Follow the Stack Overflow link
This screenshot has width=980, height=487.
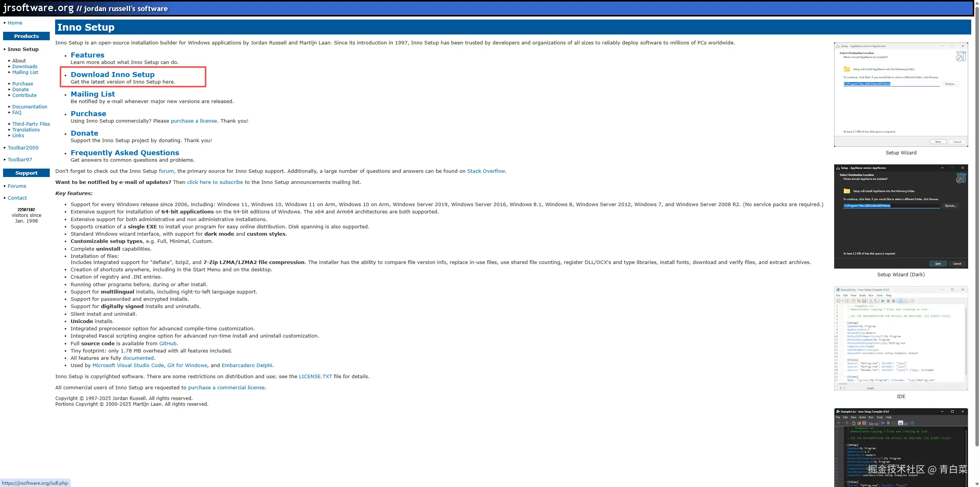(x=486, y=171)
